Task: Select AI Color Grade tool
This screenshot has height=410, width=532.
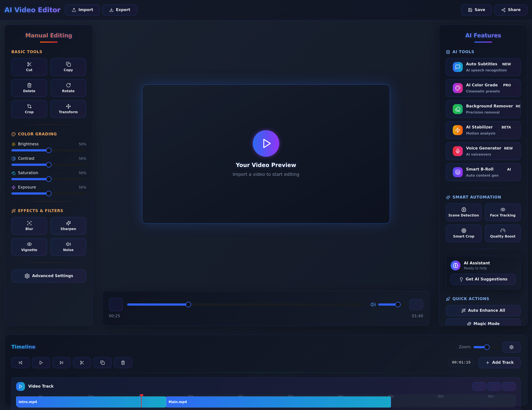Action: point(483,88)
